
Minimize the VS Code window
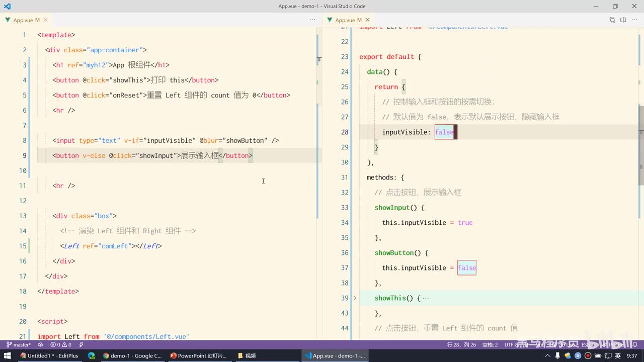596,6
